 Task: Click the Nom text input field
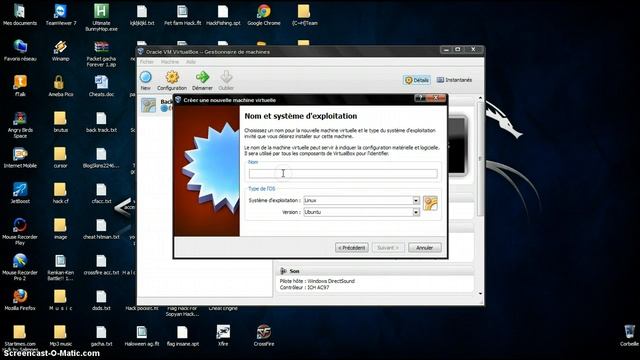pyautogui.click(x=343, y=173)
